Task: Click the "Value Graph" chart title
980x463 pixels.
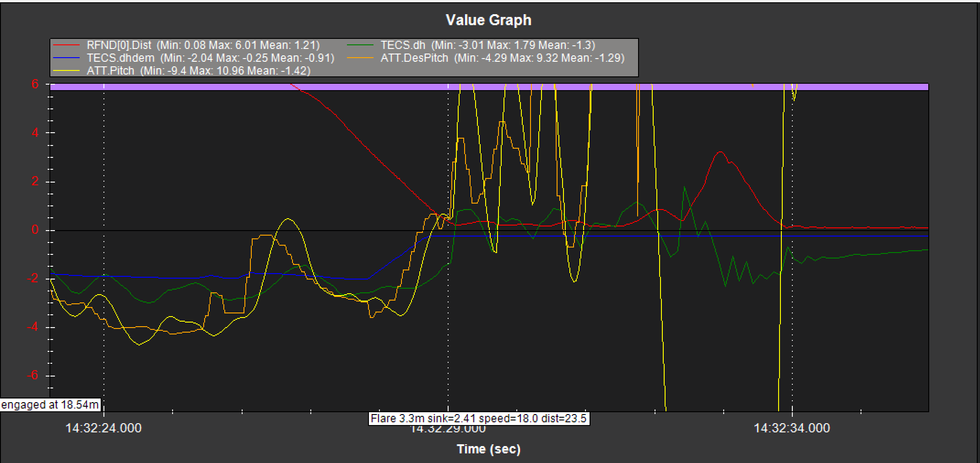Action: (488, 20)
